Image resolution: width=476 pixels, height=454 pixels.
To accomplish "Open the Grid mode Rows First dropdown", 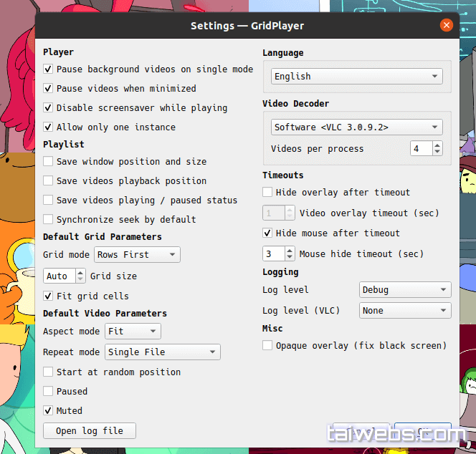I will click(x=136, y=255).
